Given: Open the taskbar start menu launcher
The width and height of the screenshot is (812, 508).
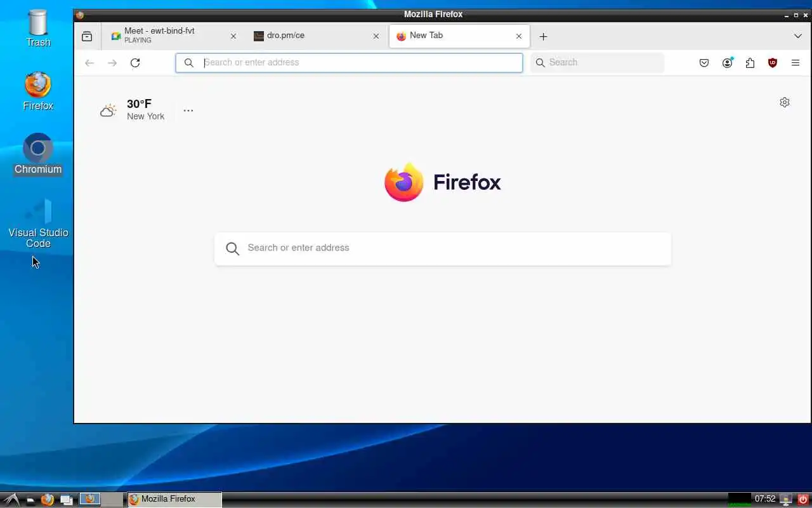Looking at the screenshot, I should [11, 500].
